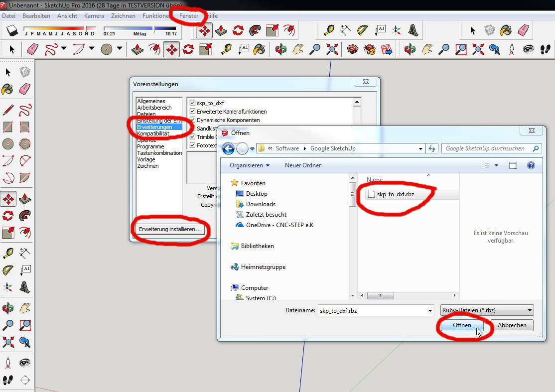Image resolution: width=555 pixels, height=392 pixels.
Task: Open file type filter Ruby-Dateien (*.rbz)
Action: tap(487, 310)
